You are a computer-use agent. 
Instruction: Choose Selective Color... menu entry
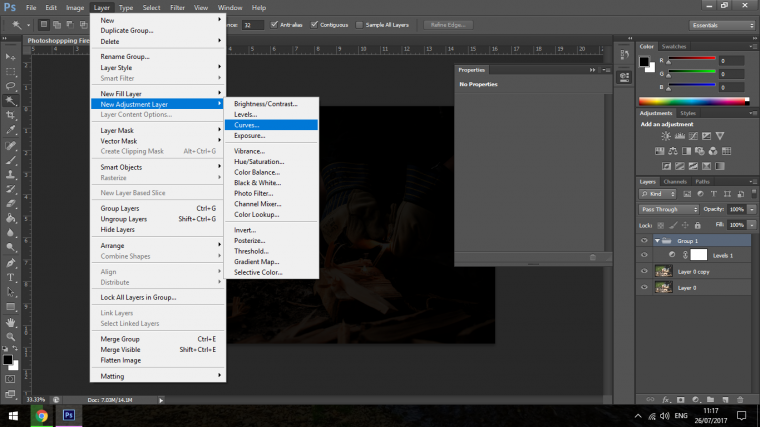point(271,272)
